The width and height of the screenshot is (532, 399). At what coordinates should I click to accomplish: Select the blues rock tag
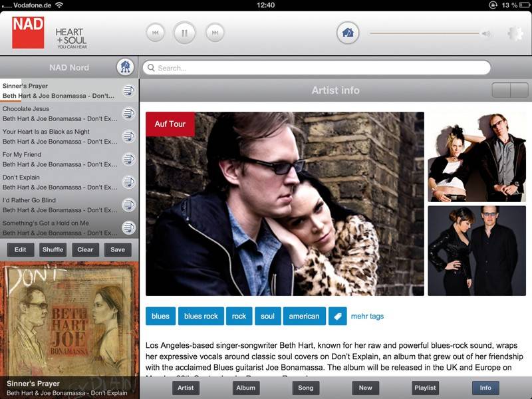pos(201,317)
